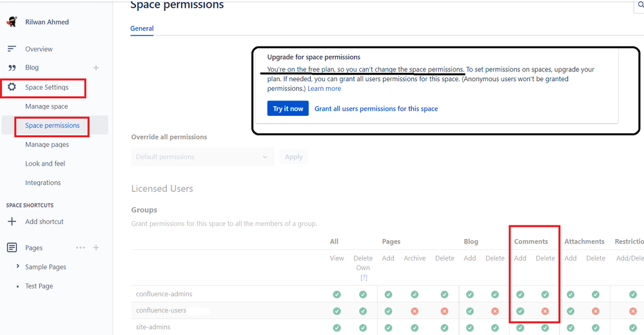Select the General tab
The image size is (644, 335).
tap(142, 28)
